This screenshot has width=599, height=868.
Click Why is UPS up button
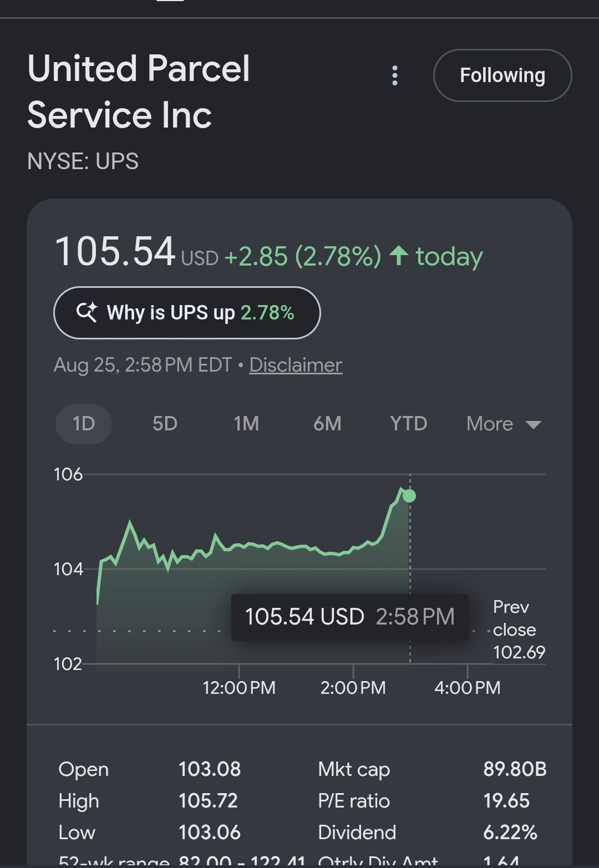pos(187,313)
